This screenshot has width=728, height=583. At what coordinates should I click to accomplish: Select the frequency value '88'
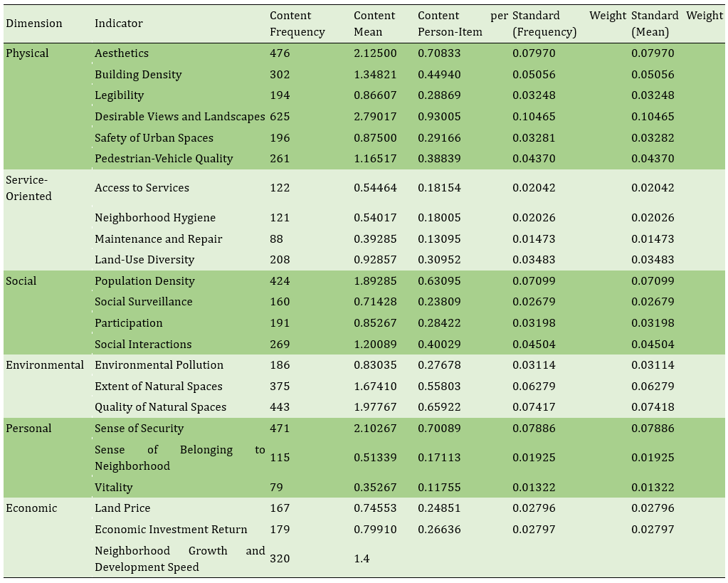276,238
